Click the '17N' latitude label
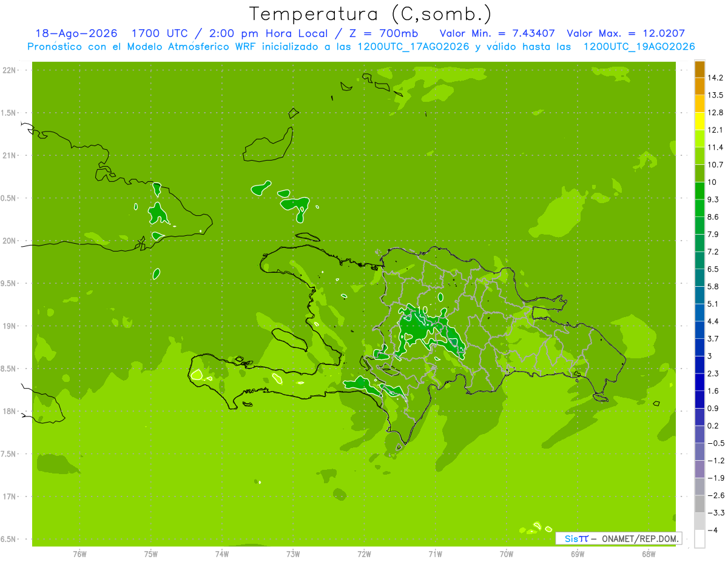728x562 pixels. [9, 497]
